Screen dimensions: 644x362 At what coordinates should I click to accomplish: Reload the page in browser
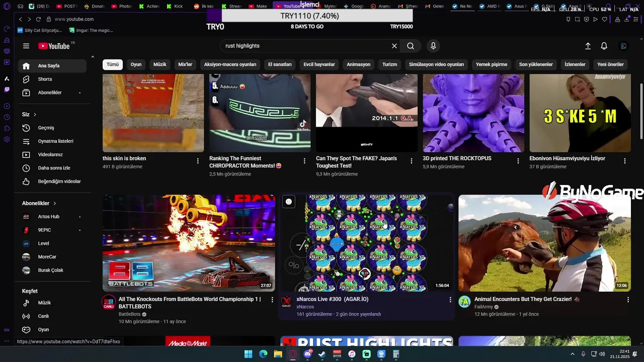38,19
